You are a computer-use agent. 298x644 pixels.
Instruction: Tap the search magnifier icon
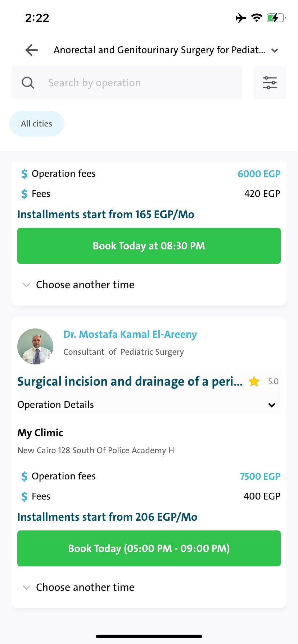28,83
